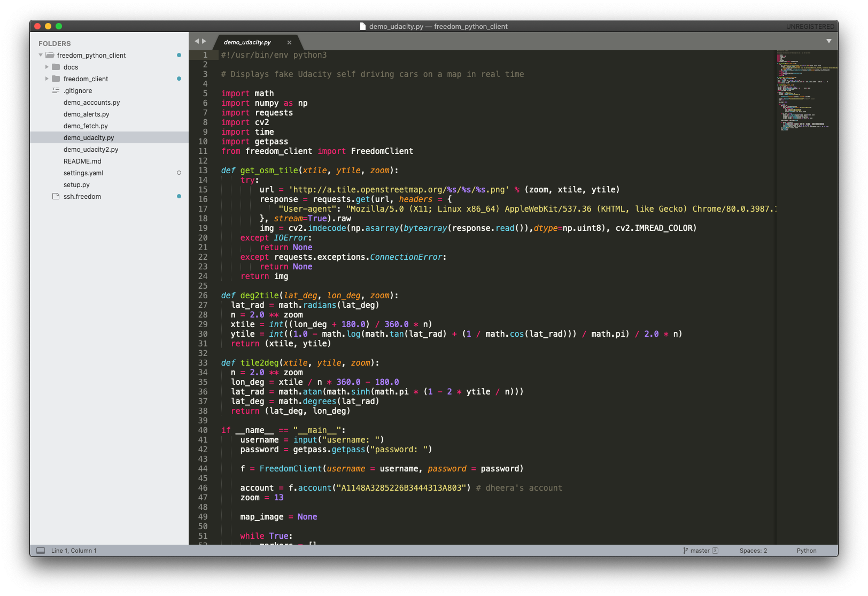868x596 pixels.
Task: Open the tab list dropdown arrow
Action: pos(828,41)
